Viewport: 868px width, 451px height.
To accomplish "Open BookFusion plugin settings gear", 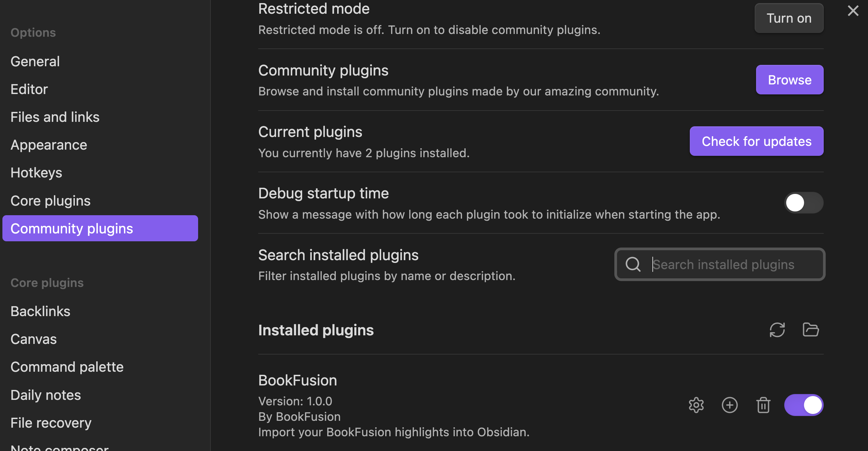I will [x=696, y=405].
